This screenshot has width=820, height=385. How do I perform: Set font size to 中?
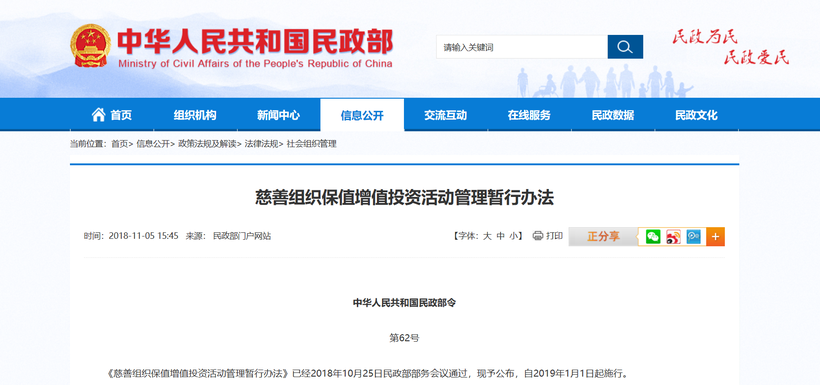[500, 236]
